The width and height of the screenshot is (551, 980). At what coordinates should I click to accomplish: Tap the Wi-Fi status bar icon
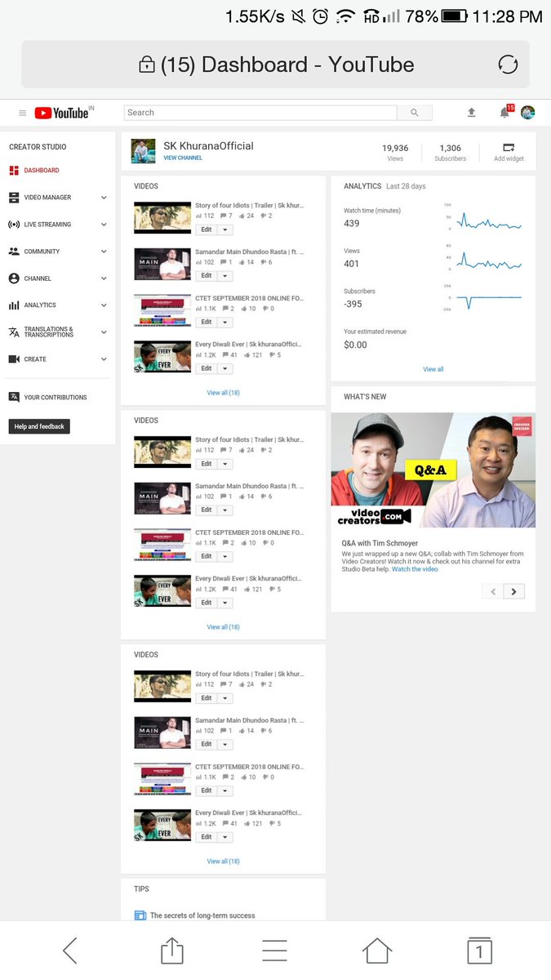346,16
